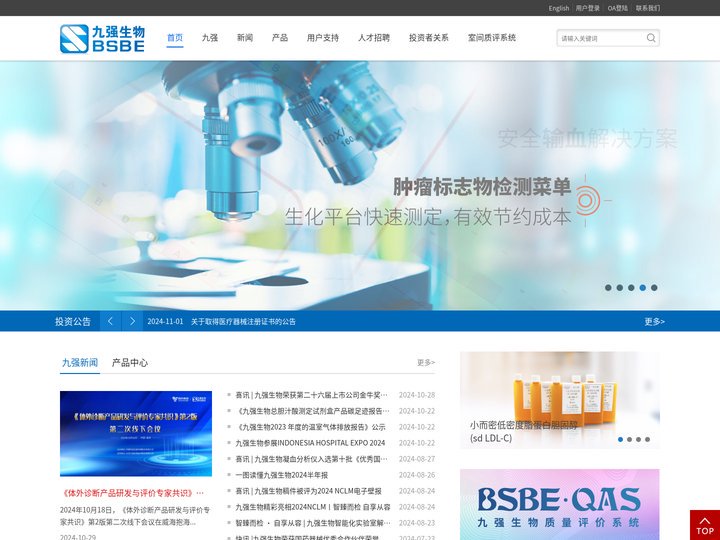Click date 2024-08-26 in news list
The image size is (720, 540).
tap(417, 475)
